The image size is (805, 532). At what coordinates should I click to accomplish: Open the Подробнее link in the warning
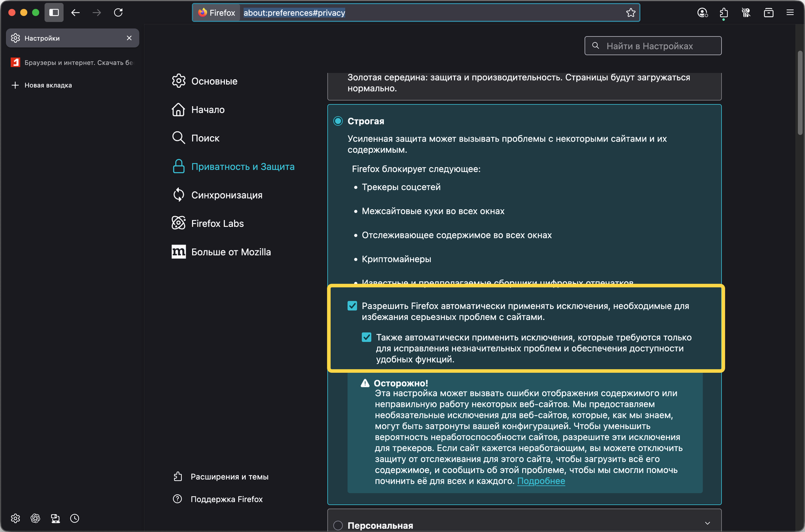541,481
